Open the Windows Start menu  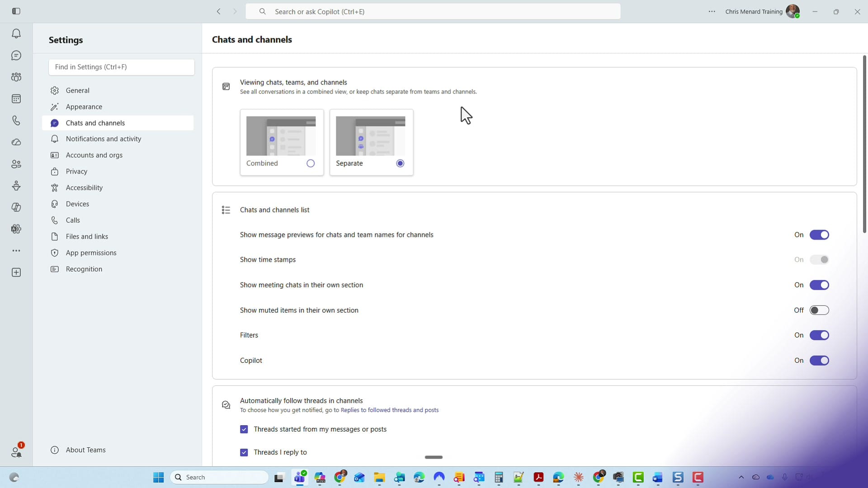pos(158,477)
